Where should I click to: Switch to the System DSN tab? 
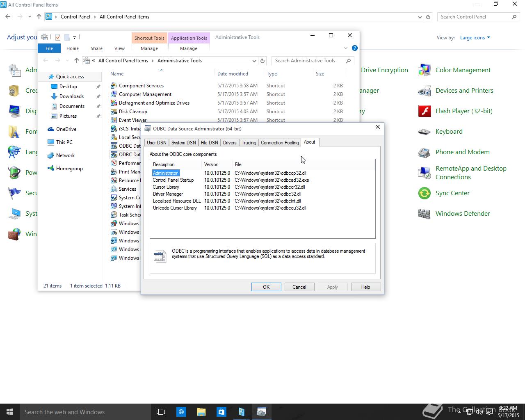183,143
